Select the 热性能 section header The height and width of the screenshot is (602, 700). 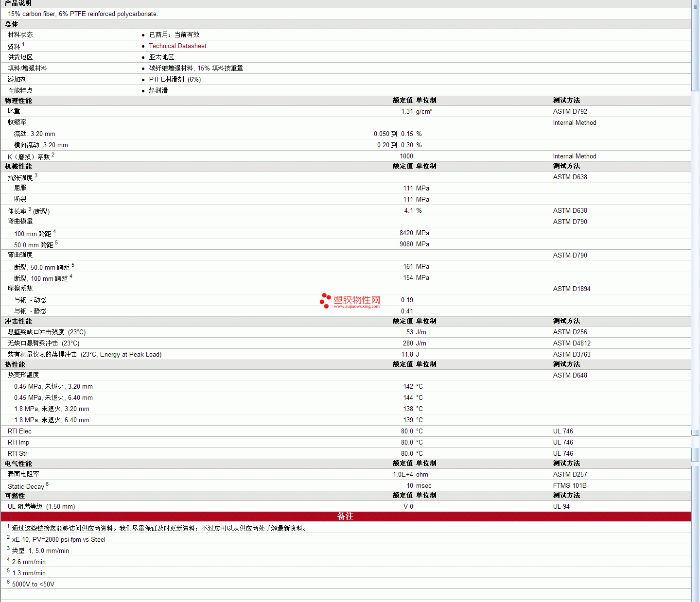(15, 365)
